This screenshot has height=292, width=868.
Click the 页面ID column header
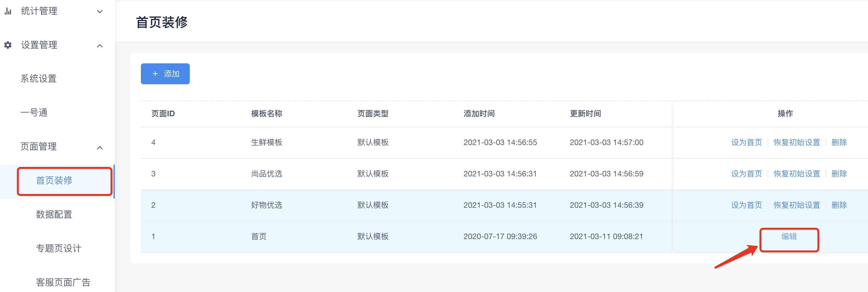(x=163, y=114)
